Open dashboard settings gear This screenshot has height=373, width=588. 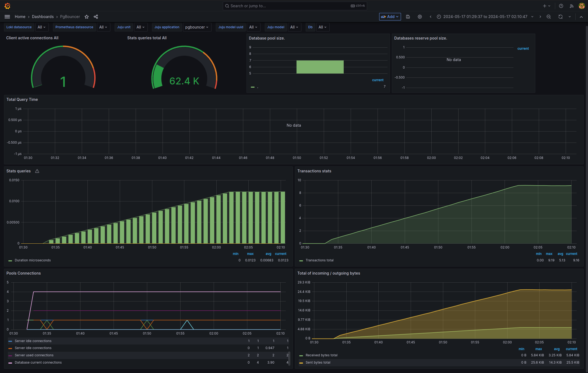(420, 17)
